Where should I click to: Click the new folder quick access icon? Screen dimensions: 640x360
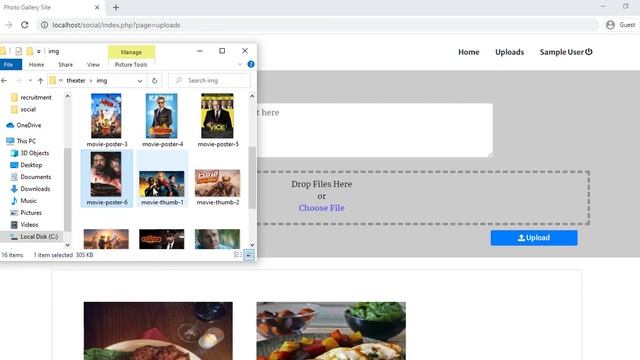(x=29, y=51)
